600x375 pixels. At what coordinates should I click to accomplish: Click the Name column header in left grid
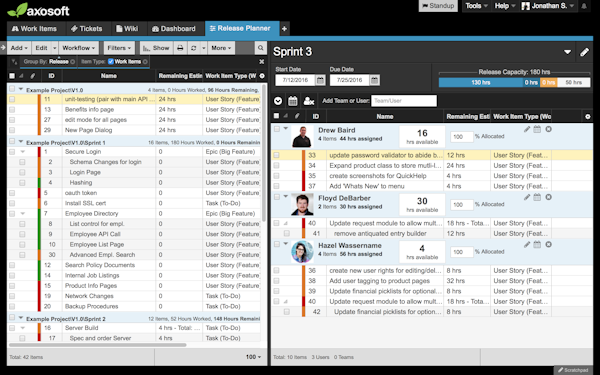coord(109,76)
